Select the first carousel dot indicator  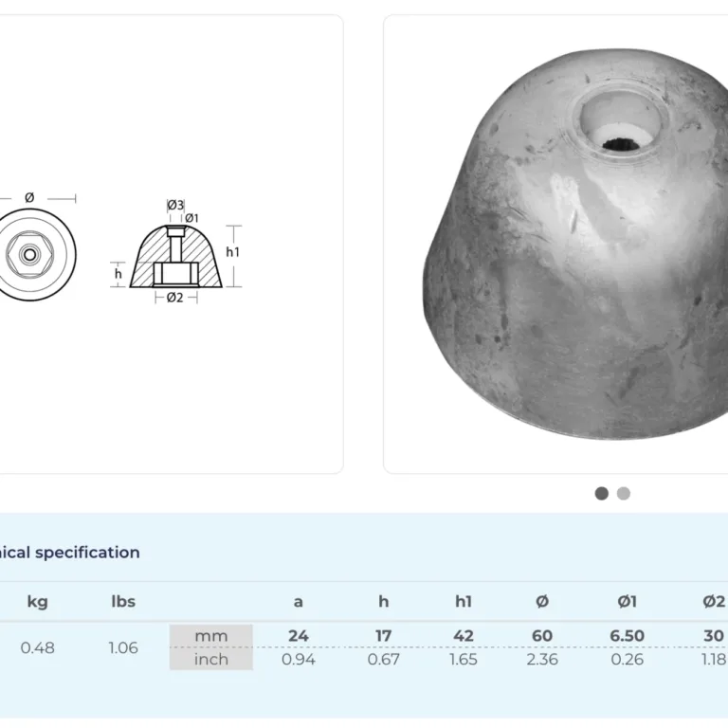point(601,493)
